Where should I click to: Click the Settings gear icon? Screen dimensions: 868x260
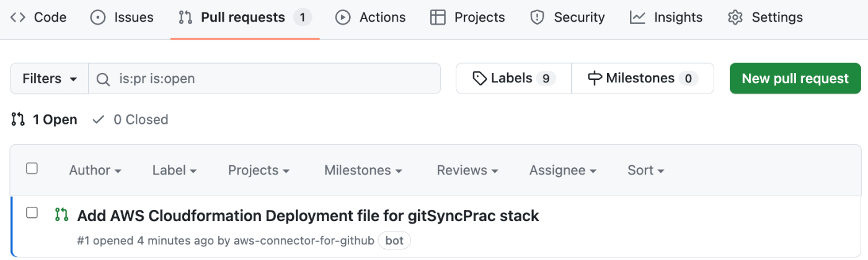click(x=735, y=17)
